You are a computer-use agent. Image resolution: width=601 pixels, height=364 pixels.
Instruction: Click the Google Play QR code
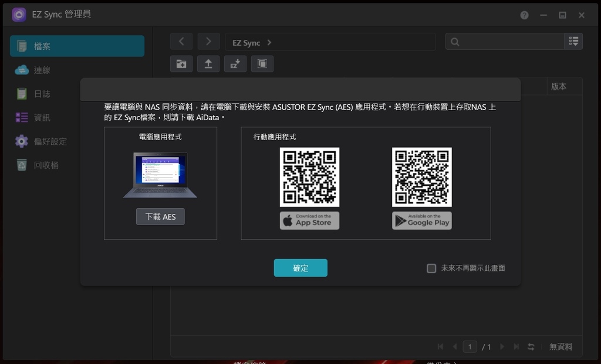(421, 177)
